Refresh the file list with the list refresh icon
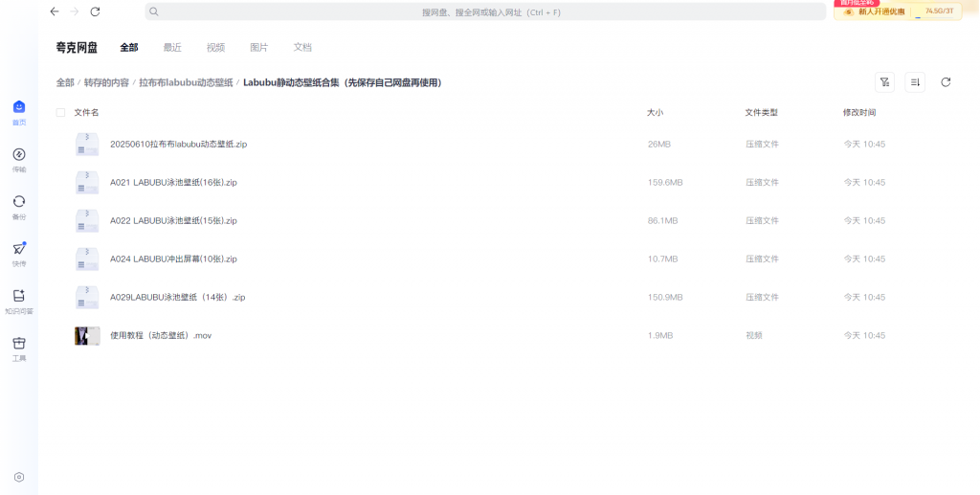The width and height of the screenshot is (980, 495). (x=946, y=82)
